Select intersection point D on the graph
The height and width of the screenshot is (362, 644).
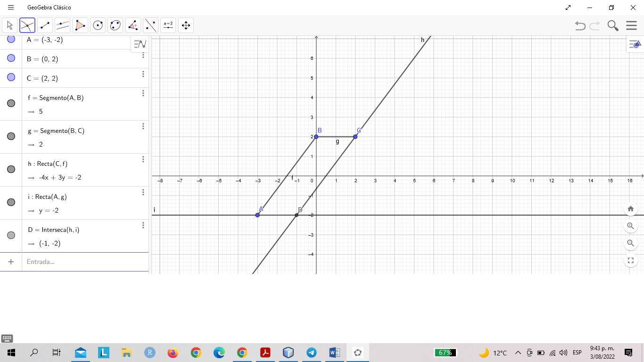297,215
